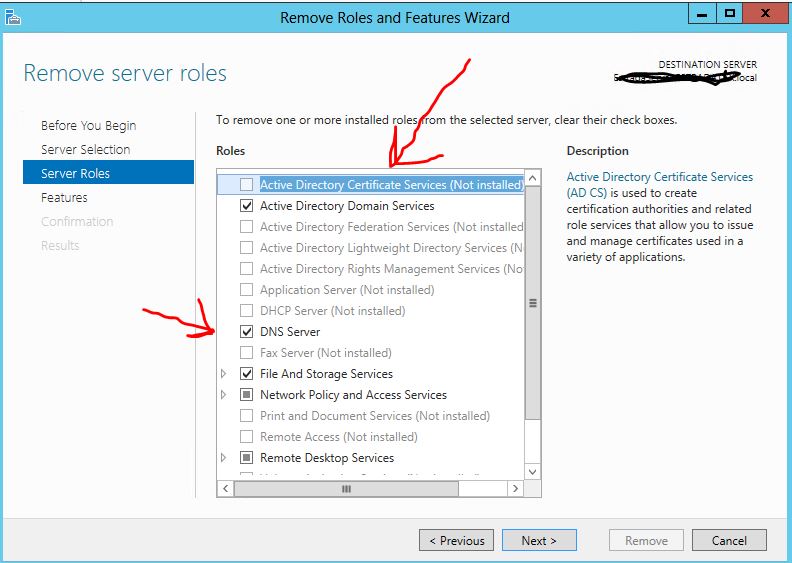Click the Next button
Image resolution: width=792 pixels, height=563 pixels.
(x=539, y=540)
